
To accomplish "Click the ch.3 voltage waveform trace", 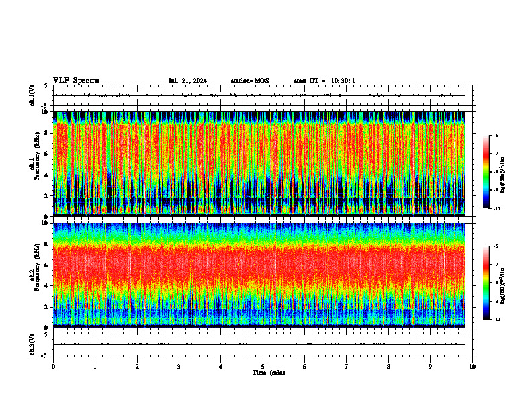I will (x=259, y=345).
